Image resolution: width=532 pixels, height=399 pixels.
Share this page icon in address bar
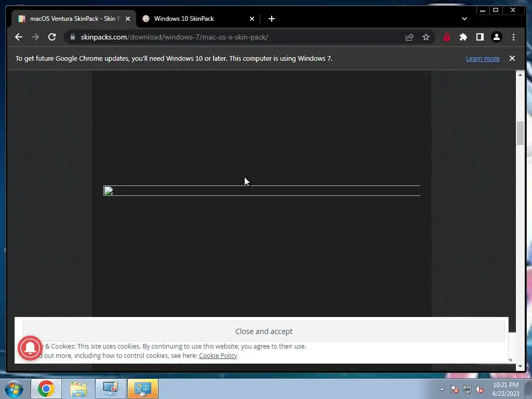coord(409,37)
